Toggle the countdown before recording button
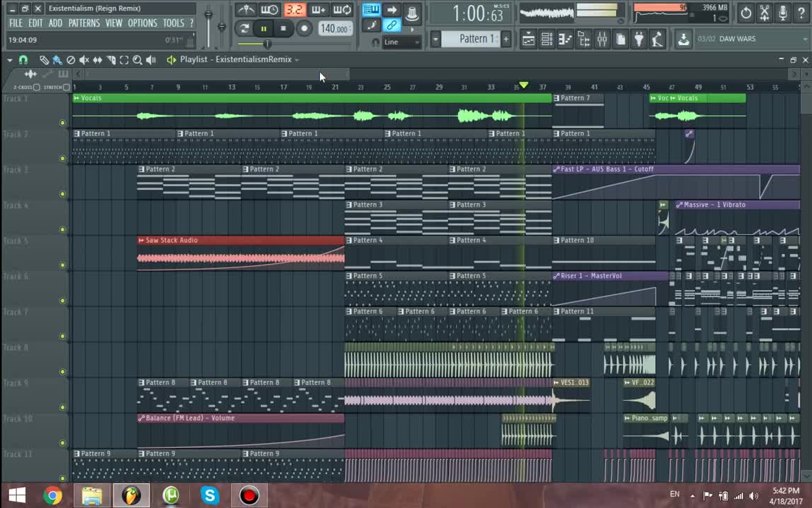The width and height of the screenshot is (812, 508). pyautogui.click(x=294, y=9)
